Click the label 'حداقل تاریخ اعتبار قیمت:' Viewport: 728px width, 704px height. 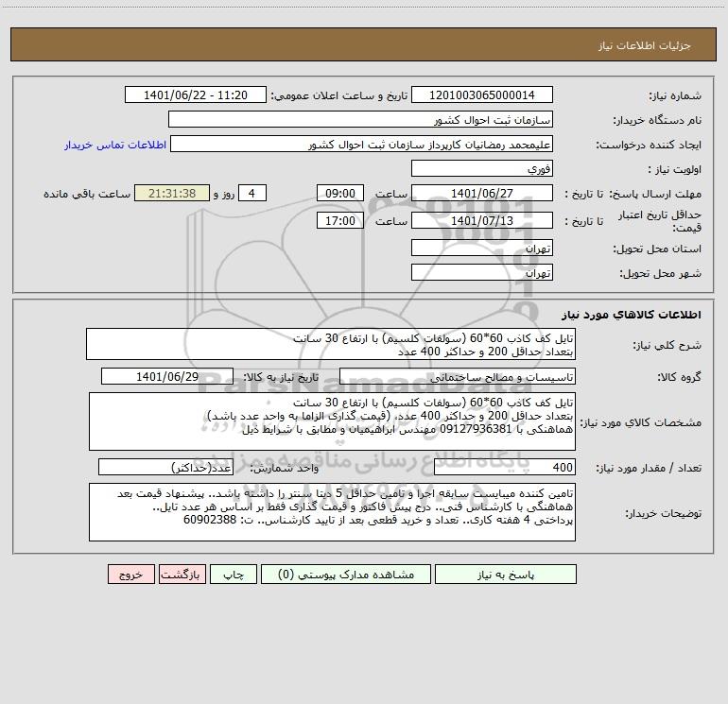coord(660,221)
